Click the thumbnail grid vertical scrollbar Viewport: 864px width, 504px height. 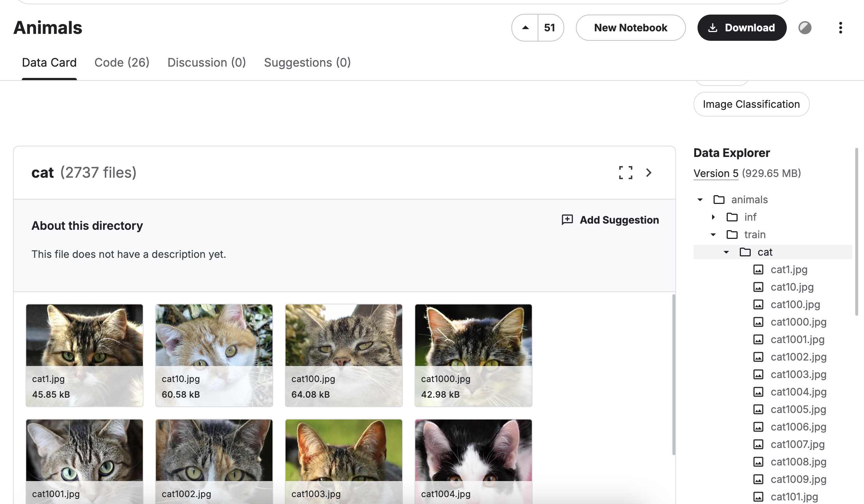coord(673,374)
